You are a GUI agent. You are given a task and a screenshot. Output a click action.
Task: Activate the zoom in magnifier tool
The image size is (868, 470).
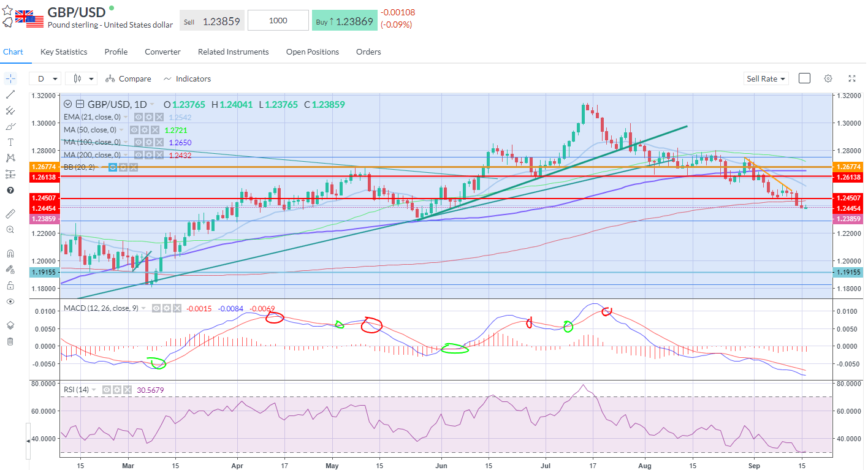click(10, 230)
